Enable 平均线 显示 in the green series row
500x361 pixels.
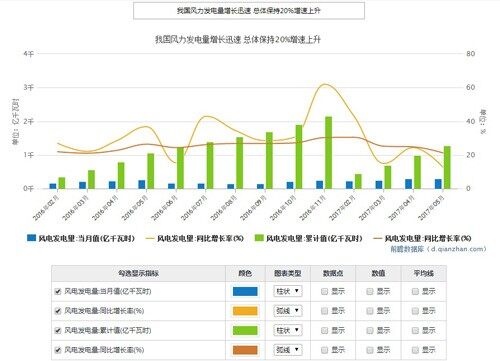[x=415, y=330]
